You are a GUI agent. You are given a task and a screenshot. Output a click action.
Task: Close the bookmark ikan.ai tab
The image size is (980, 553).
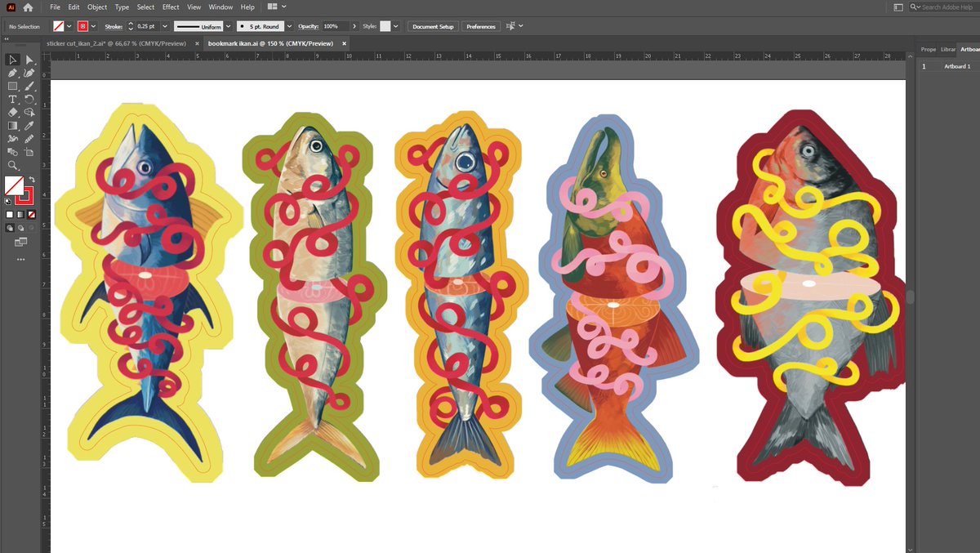pyautogui.click(x=344, y=43)
